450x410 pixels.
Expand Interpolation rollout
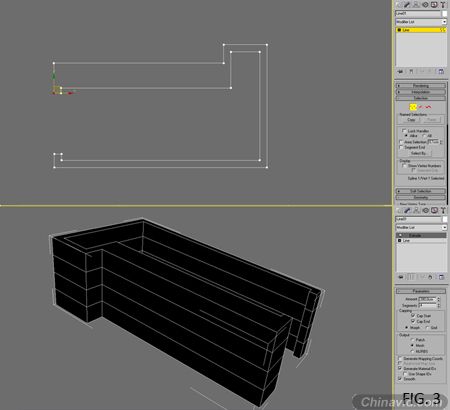[x=421, y=92]
